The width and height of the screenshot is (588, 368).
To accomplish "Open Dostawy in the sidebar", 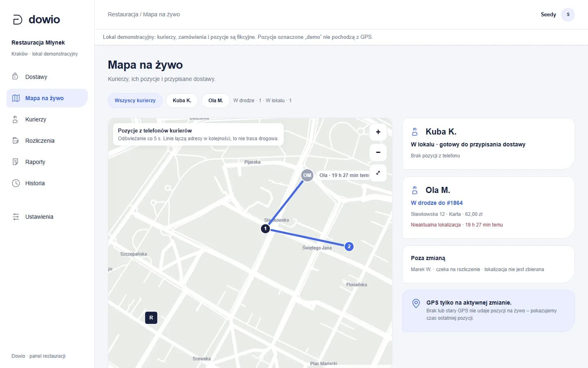I will tap(47, 77).
